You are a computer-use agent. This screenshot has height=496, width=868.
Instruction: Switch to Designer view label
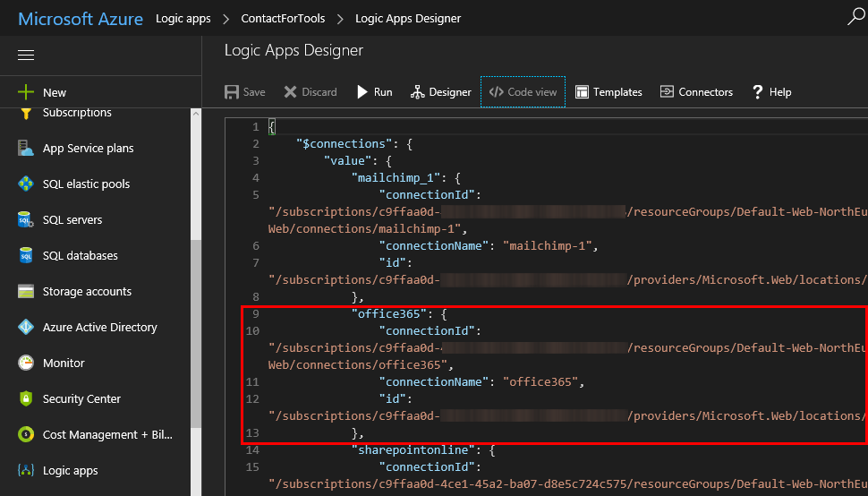coord(450,92)
